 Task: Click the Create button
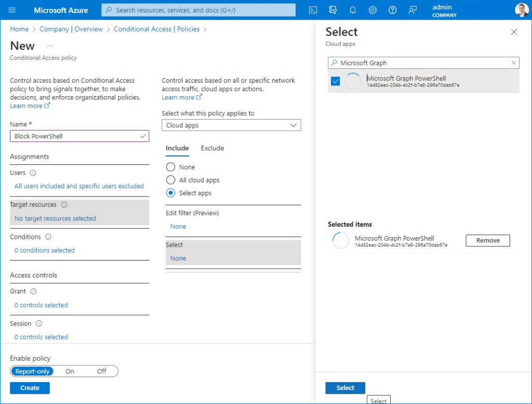pos(30,388)
